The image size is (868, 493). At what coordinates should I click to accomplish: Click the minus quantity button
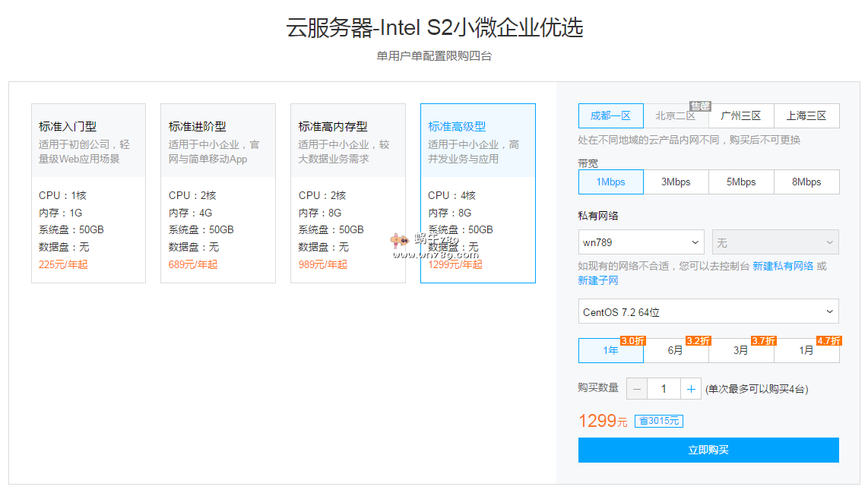(637, 389)
